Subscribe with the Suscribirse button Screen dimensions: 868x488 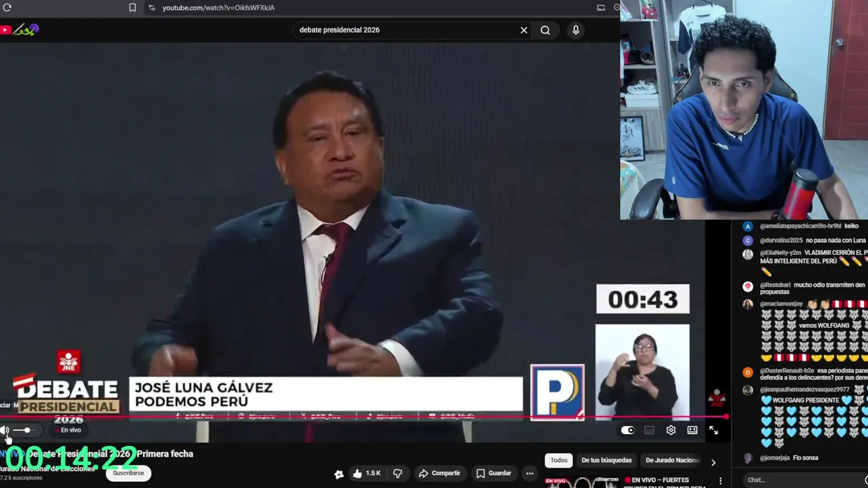coord(128,473)
